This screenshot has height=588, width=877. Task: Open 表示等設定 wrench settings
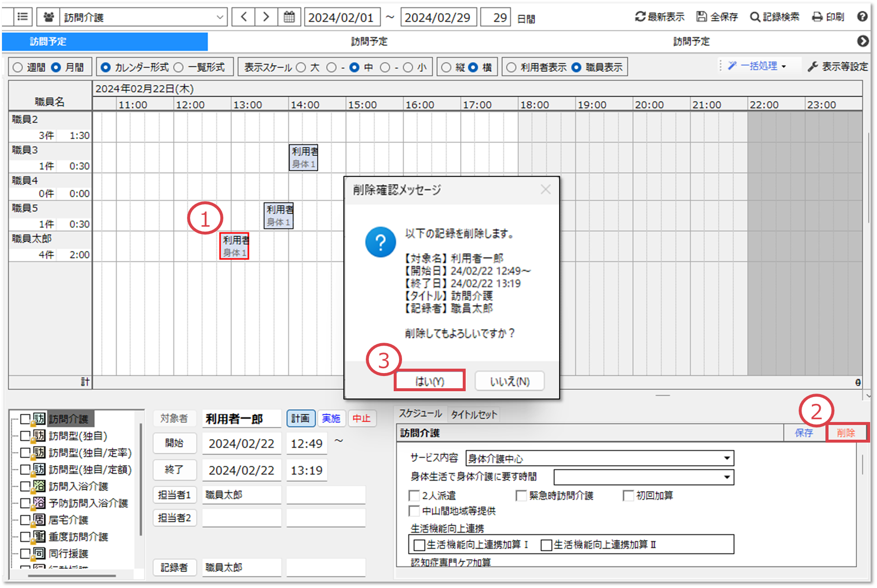838,67
